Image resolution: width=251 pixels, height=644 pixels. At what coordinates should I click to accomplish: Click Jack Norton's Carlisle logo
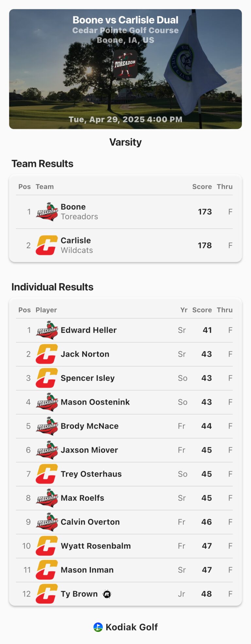(47, 354)
